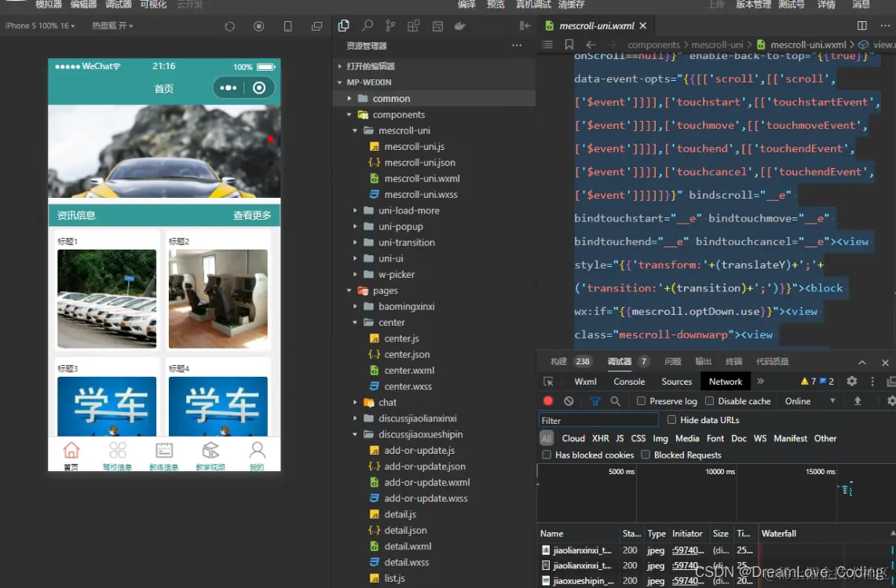Select the element inspector arrow icon

click(x=548, y=382)
